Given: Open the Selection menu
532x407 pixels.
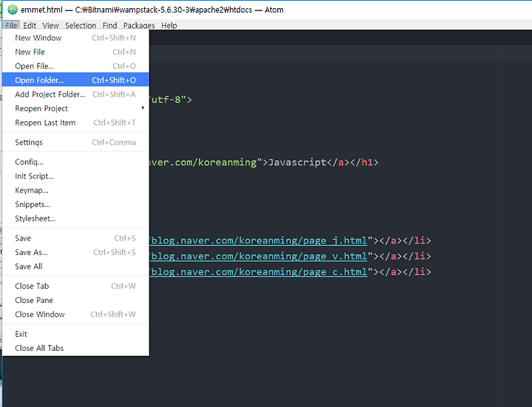Looking at the screenshot, I should click(x=81, y=25).
